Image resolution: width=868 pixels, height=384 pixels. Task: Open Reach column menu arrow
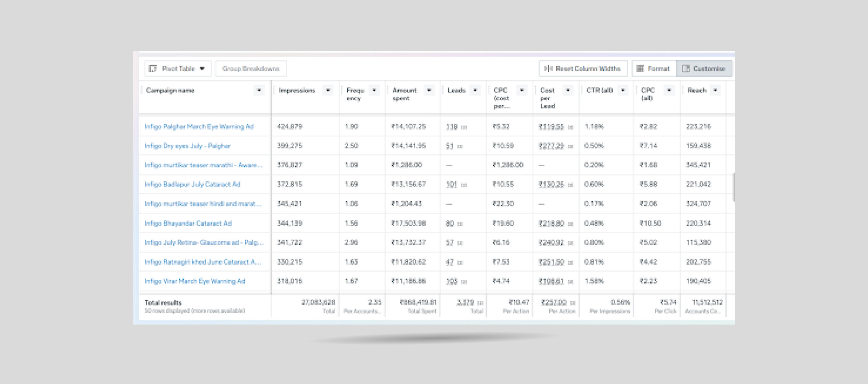point(715,90)
